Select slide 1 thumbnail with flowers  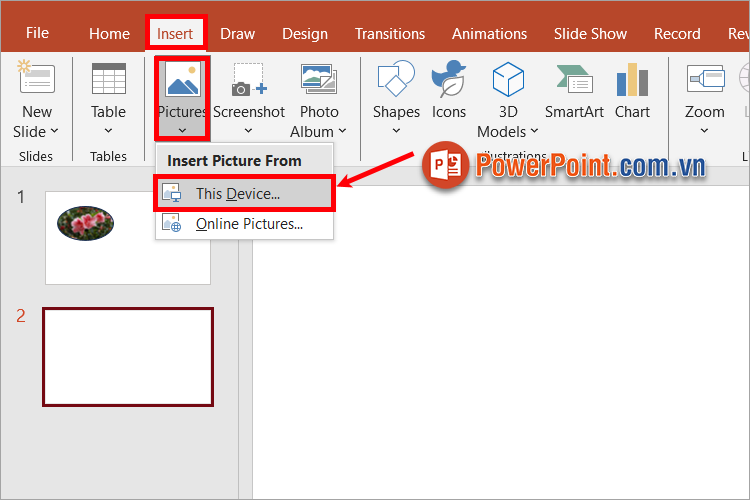pyautogui.click(x=128, y=238)
